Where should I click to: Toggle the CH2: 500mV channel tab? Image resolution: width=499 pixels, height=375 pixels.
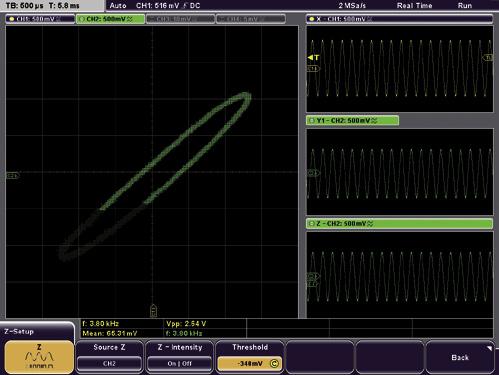point(110,19)
